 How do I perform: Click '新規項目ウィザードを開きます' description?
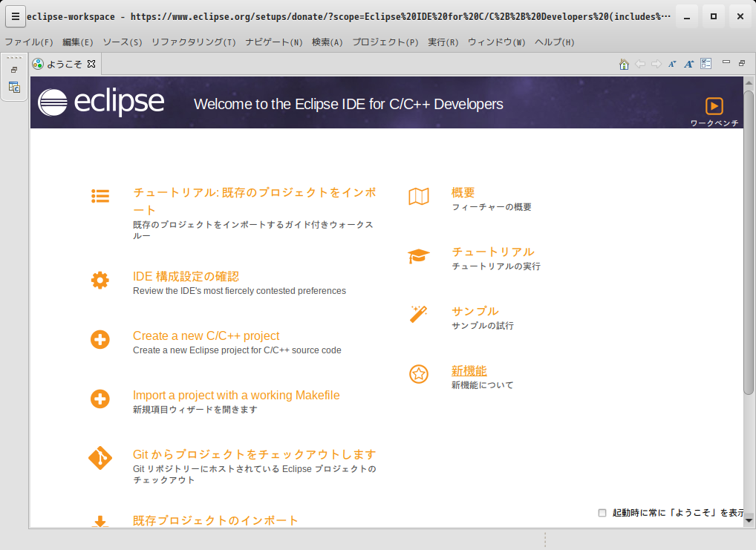[x=195, y=410]
